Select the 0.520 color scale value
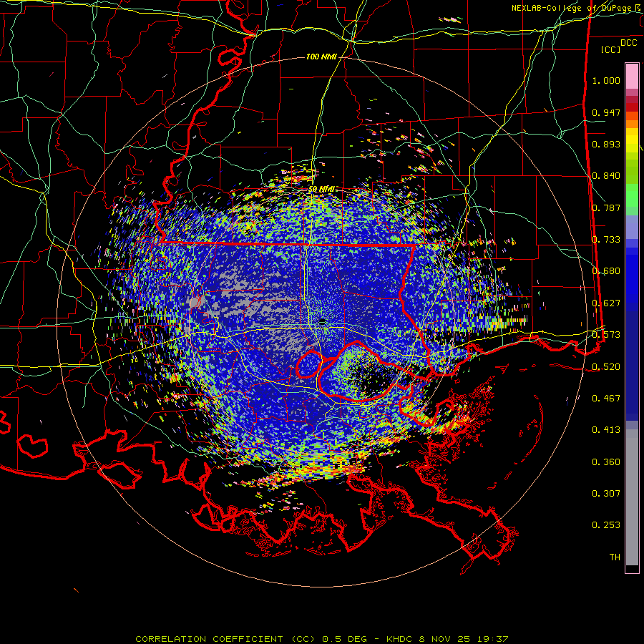 (x=606, y=367)
